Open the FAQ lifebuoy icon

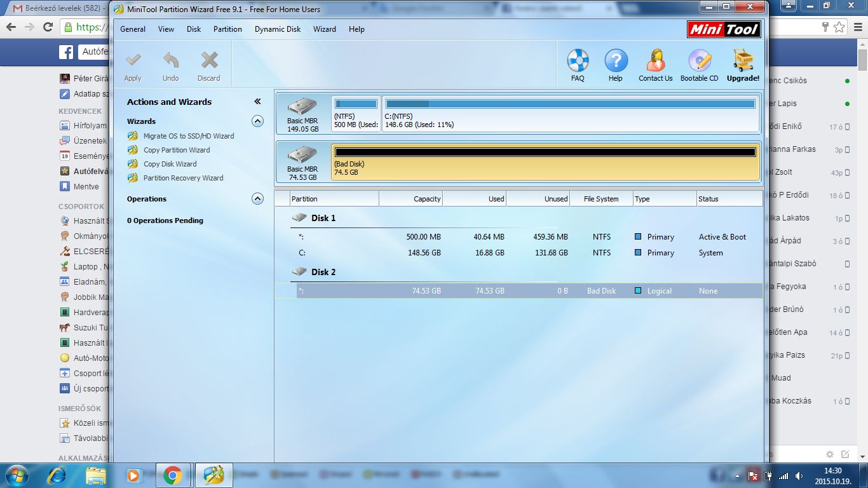(578, 61)
